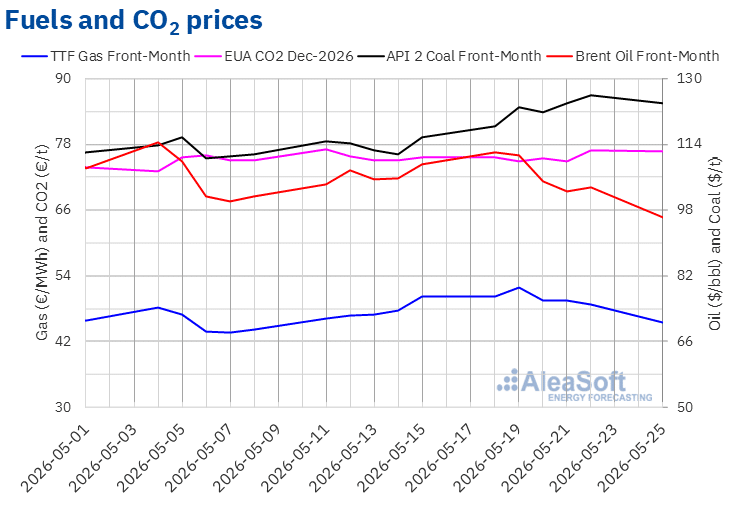Click the TTF Gas Front-Month legend entry

point(106,56)
